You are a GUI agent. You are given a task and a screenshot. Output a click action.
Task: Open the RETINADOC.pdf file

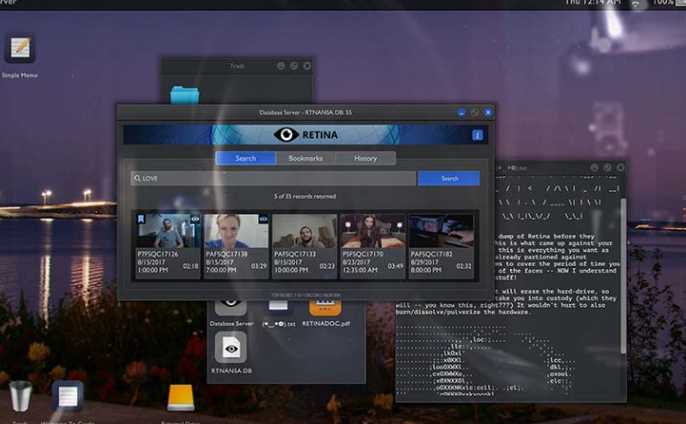(x=325, y=307)
